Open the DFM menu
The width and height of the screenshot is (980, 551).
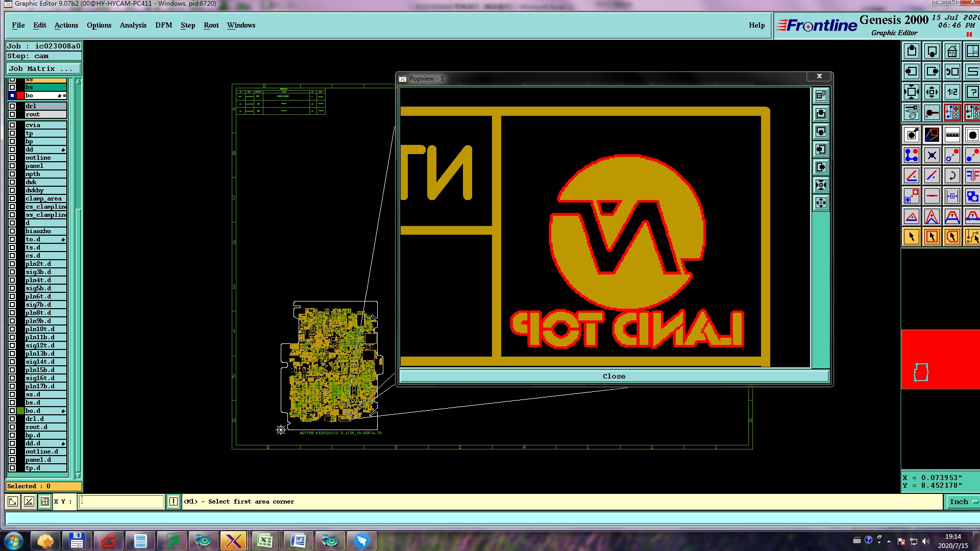163,25
